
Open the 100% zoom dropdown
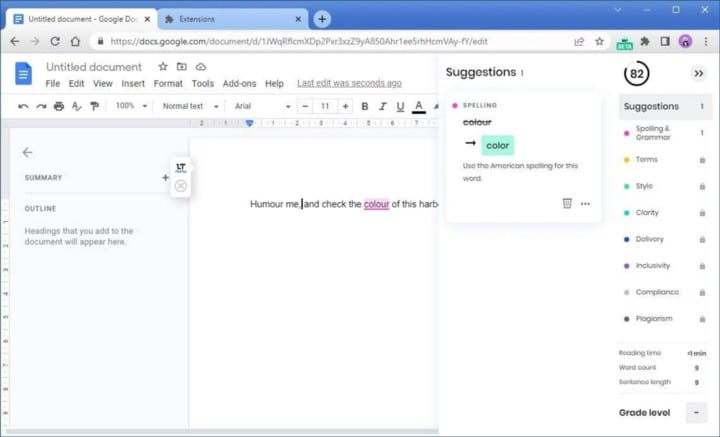point(131,106)
